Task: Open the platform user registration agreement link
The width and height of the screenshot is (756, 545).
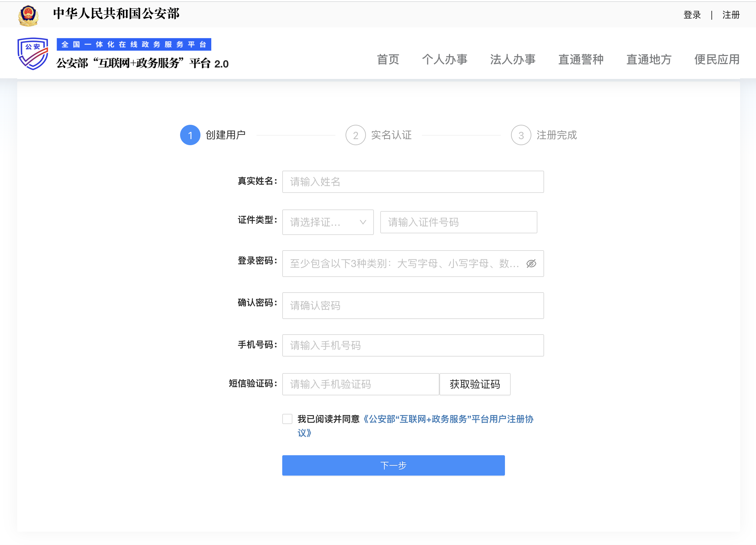Action: tap(448, 419)
